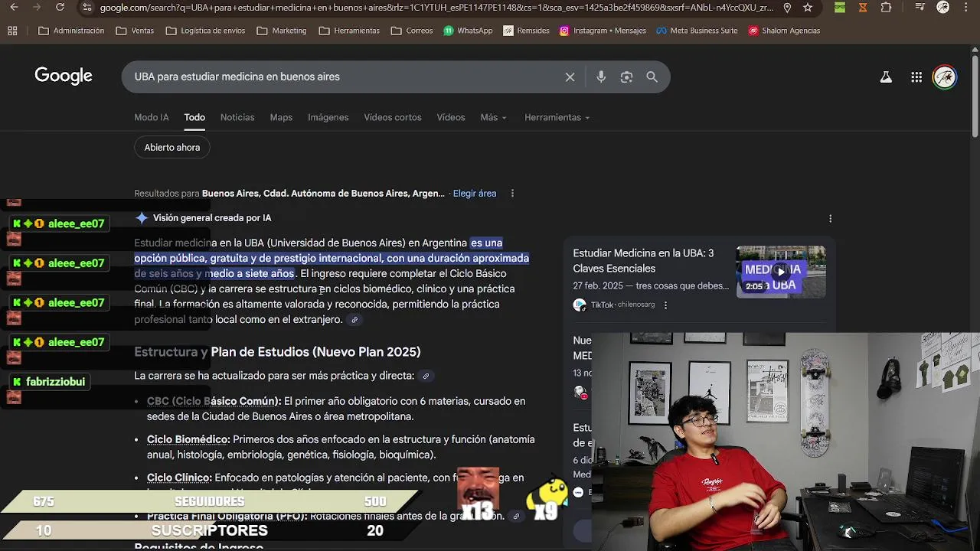This screenshot has height=551, width=980.
Task: Expand the Más dropdown
Action: coord(493,117)
